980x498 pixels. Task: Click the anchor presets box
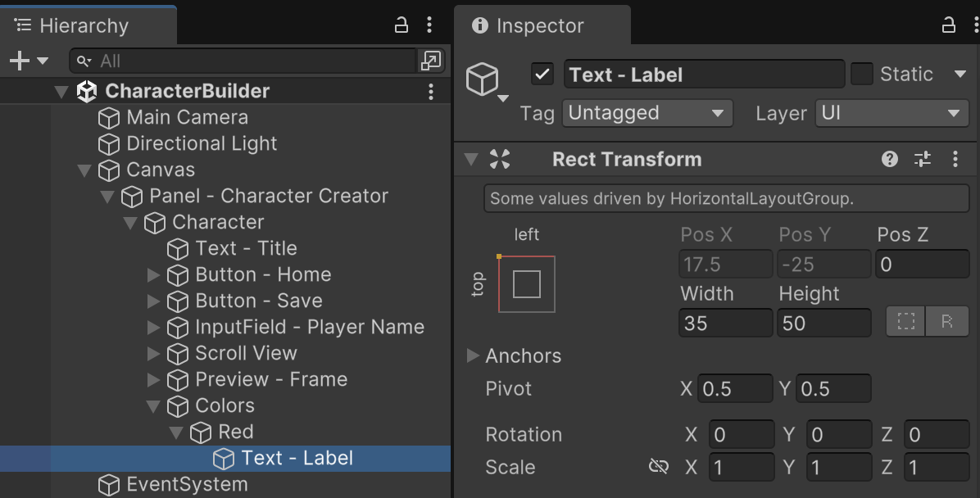(x=526, y=284)
